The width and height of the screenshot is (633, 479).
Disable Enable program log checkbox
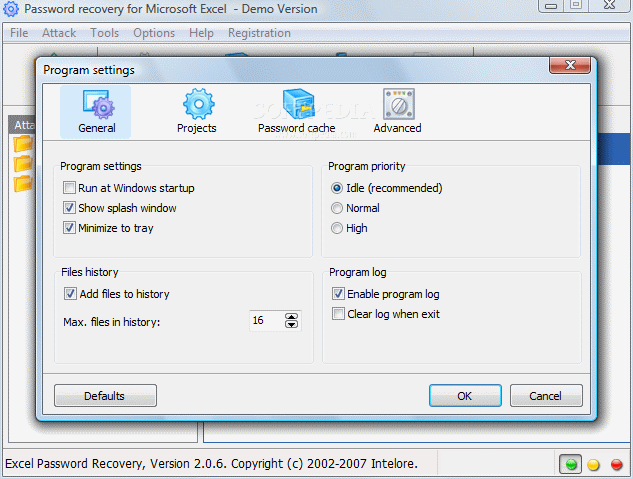click(338, 293)
